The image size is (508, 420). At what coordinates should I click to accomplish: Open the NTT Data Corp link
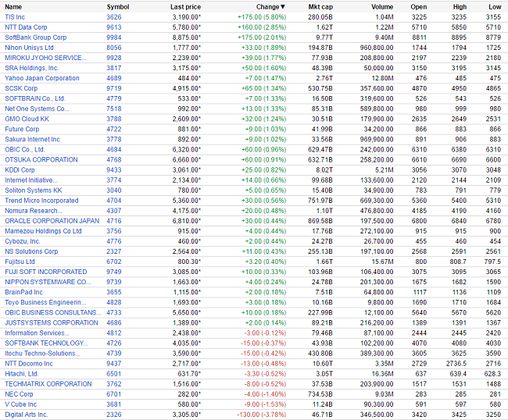pyautogui.click(x=26, y=27)
